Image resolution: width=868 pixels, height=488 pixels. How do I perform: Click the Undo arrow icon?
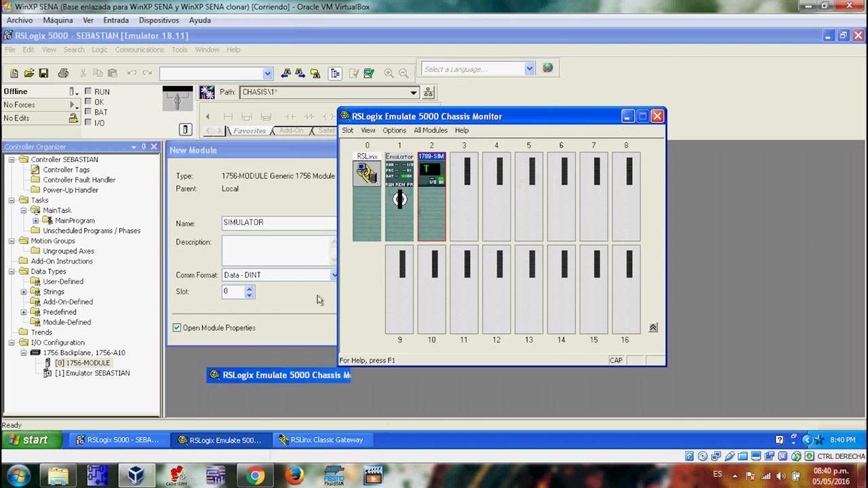coord(132,73)
